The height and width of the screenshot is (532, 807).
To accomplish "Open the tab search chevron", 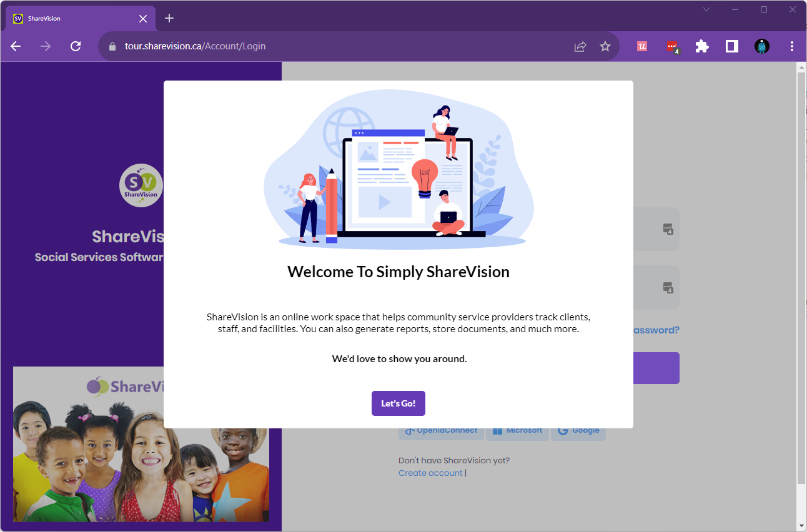I will tap(706, 9).
